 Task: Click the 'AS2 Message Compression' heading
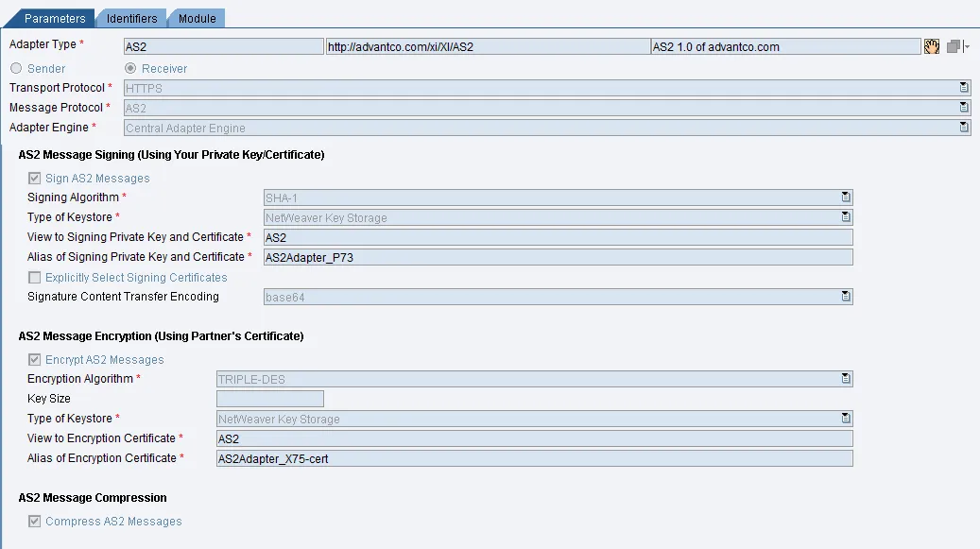pyautogui.click(x=93, y=498)
